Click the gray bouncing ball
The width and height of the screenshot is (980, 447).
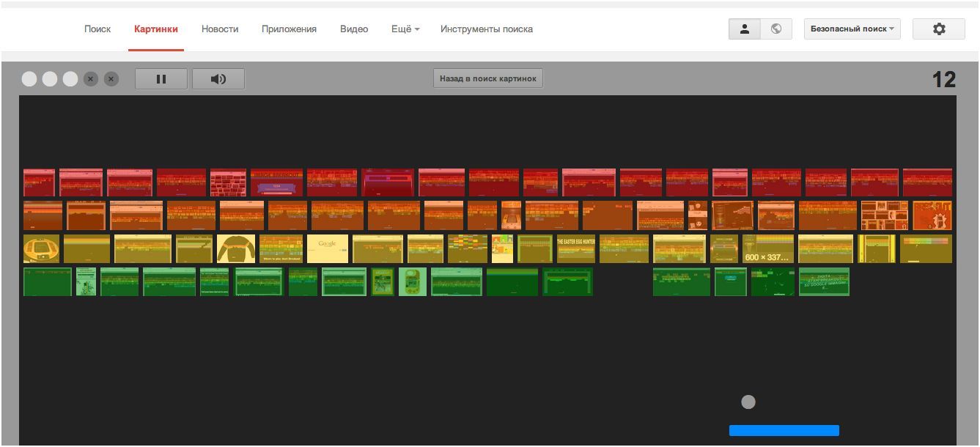pos(749,402)
